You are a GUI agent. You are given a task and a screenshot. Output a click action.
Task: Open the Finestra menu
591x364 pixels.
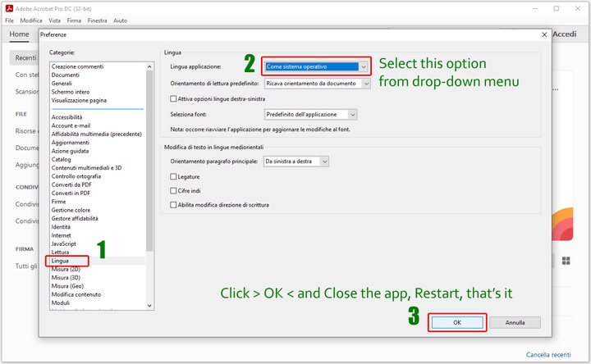click(x=97, y=20)
